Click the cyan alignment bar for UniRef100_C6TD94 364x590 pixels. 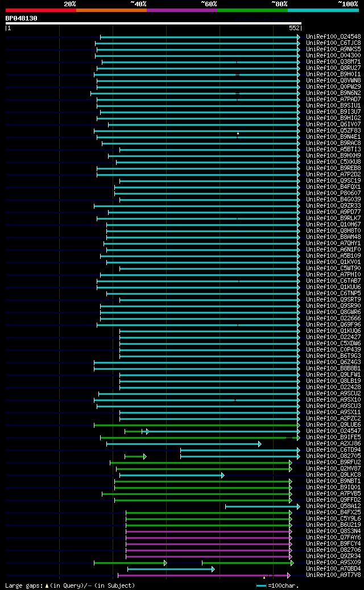coord(239,450)
